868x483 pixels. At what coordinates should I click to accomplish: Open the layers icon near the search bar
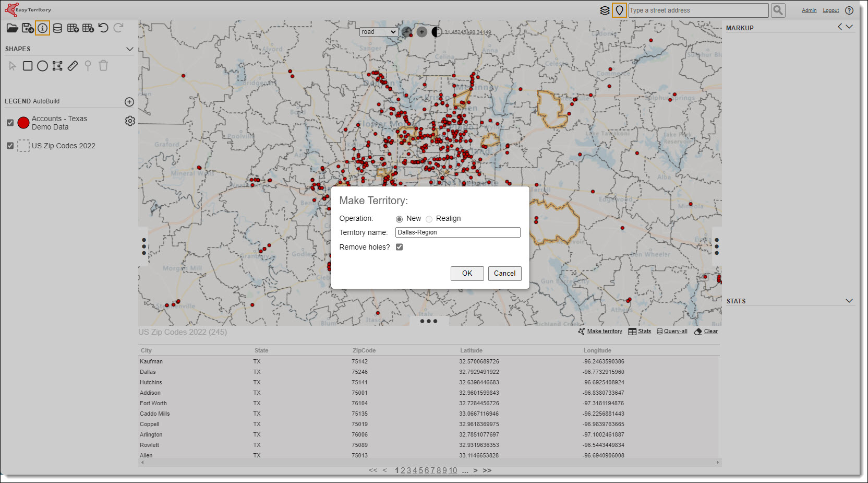point(605,9)
